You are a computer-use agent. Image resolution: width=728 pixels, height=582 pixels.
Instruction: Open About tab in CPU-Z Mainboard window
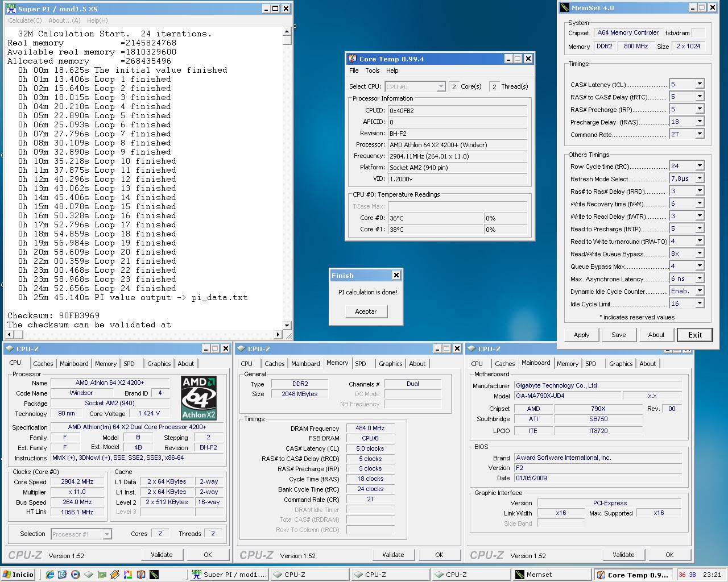click(x=647, y=364)
